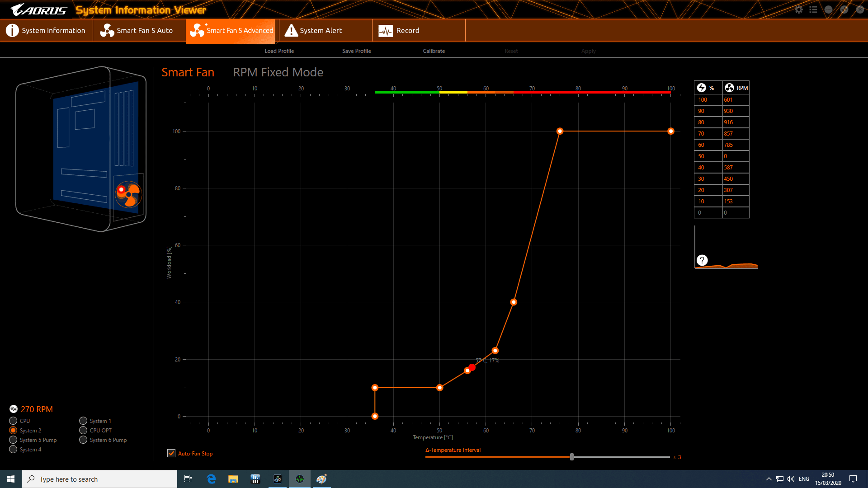The width and height of the screenshot is (868, 488).
Task: Click the 270 RPM speed readout
Action: pyautogui.click(x=37, y=409)
